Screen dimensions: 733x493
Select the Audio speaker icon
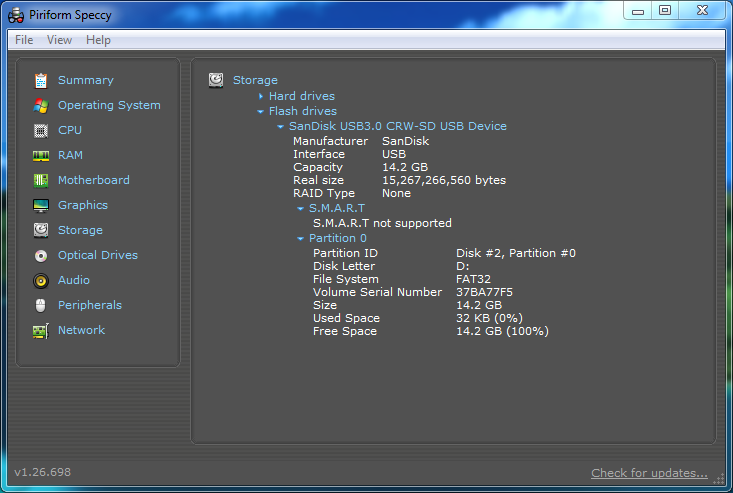pos(41,280)
